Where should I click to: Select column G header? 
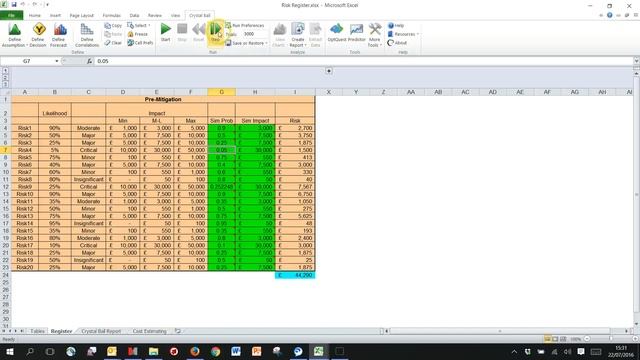pos(222,92)
